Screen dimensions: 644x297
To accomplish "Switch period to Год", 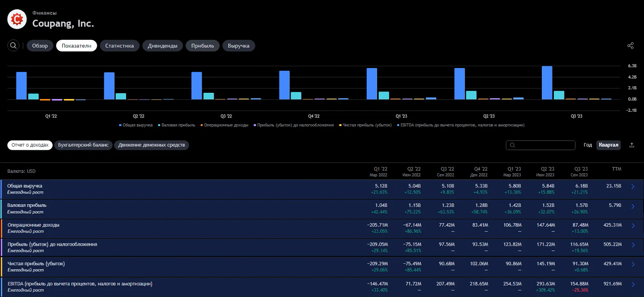I will click(587, 145).
